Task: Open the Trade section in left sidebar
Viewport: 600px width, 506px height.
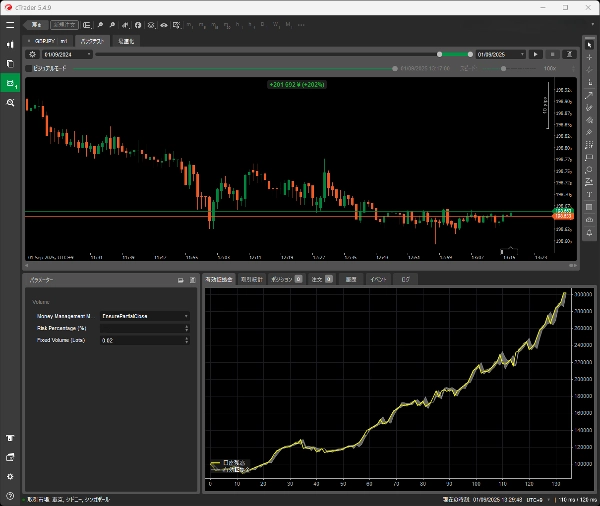Action: [x=10, y=44]
